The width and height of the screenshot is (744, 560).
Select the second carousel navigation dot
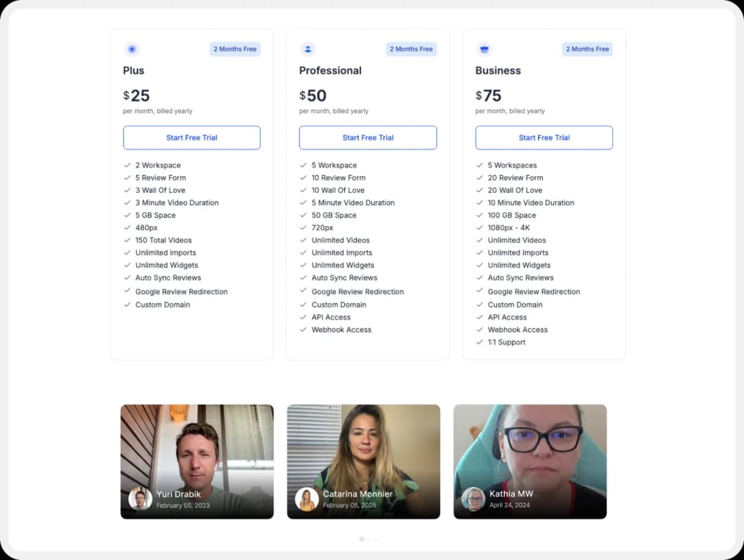[x=369, y=539]
